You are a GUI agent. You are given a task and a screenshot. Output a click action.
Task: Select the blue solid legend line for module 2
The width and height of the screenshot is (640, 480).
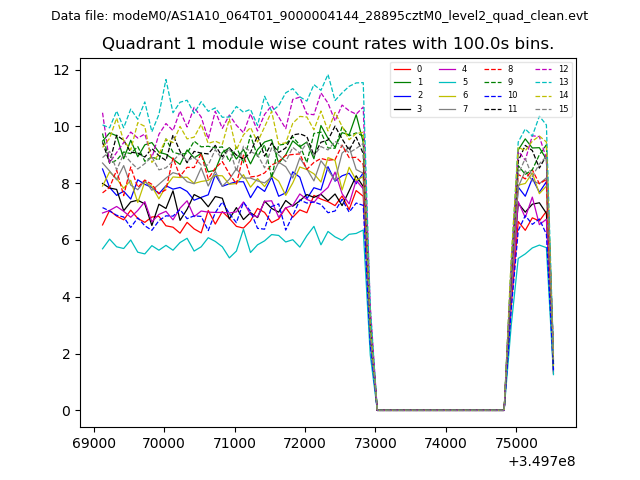point(403,95)
